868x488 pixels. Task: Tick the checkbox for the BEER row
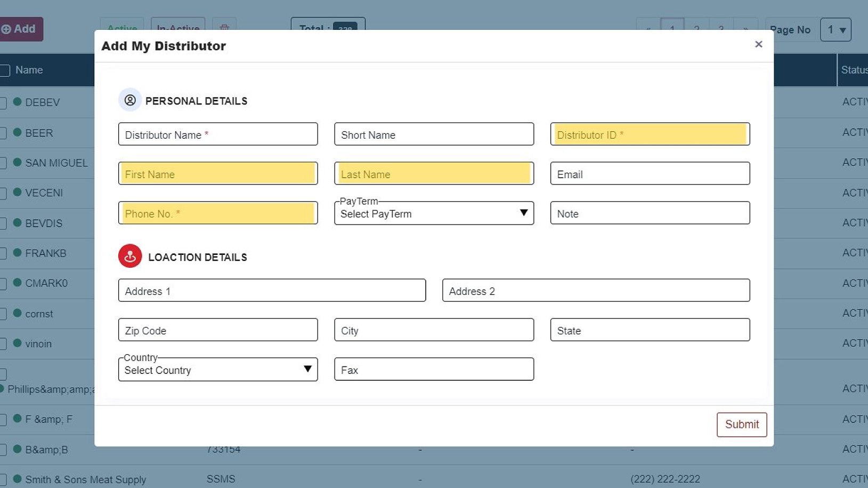[x=3, y=133]
